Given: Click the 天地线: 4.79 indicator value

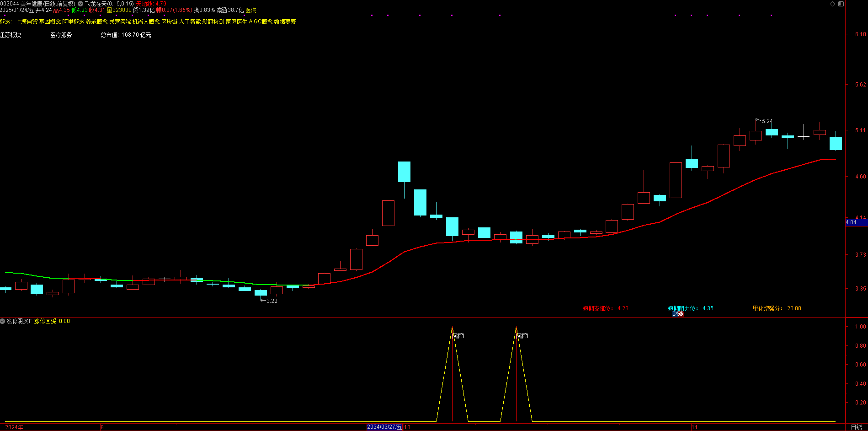Looking at the screenshot, I should click(151, 4).
